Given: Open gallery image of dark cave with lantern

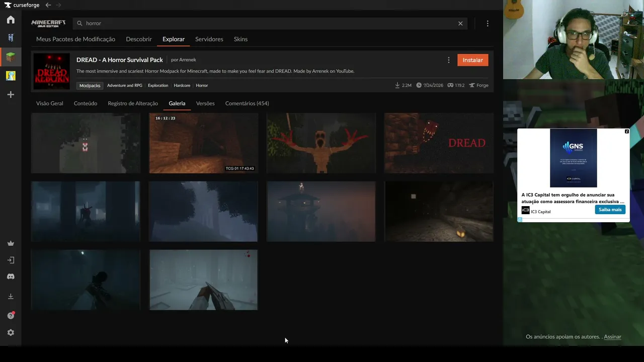Looking at the screenshot, I should point(439,212).
